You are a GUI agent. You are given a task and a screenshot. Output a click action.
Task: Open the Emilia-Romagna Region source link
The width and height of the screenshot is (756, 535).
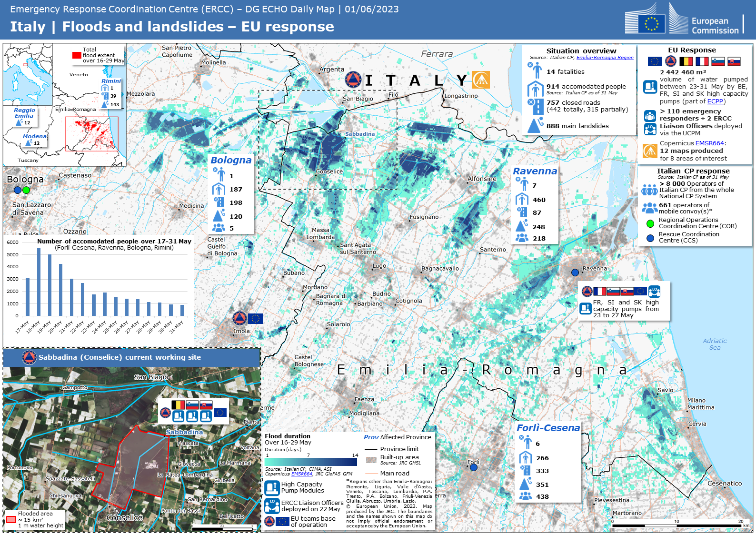click(605, 58)
